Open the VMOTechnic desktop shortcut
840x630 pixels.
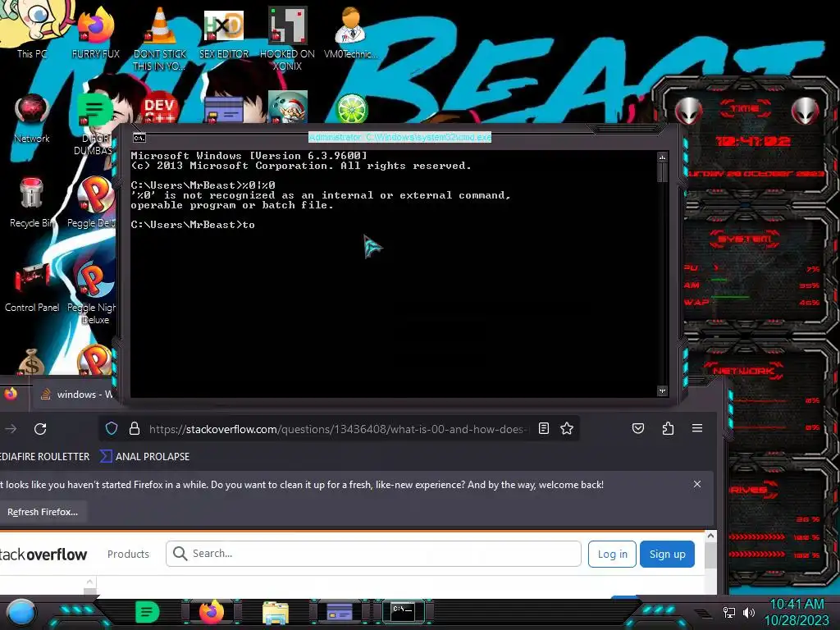(351, 32)
